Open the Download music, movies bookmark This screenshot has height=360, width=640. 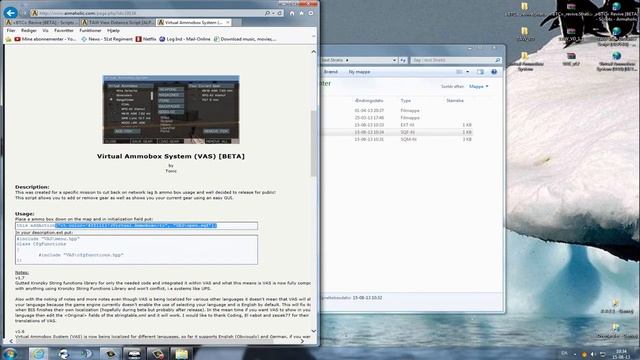pyautogui.click(x=245, y=39)
